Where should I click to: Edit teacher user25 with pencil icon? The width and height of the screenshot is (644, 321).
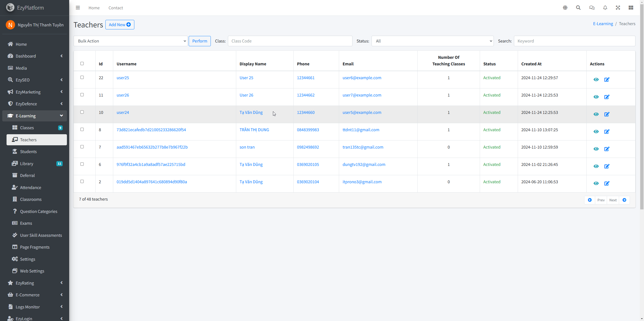[607, 80]
